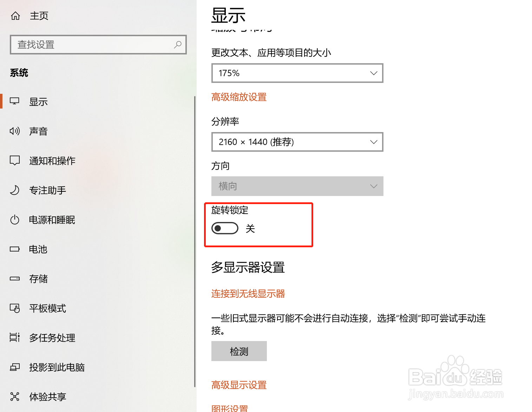532x412 pixels.
Task: Select the 存储 storage drive icon
Action: pyautogui.click(x=14, y=279)
